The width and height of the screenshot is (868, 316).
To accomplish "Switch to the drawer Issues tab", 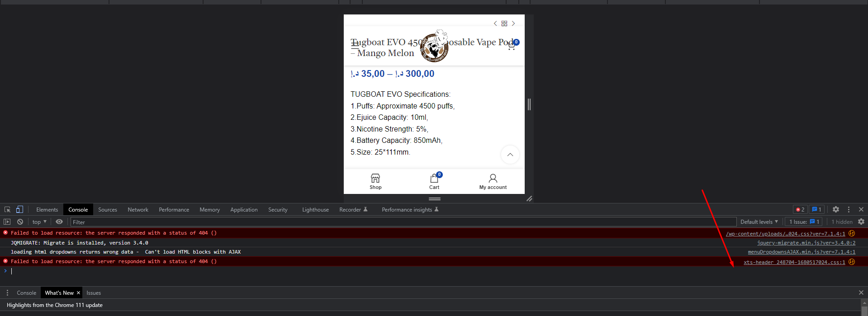I will click(x=94, y=293).
